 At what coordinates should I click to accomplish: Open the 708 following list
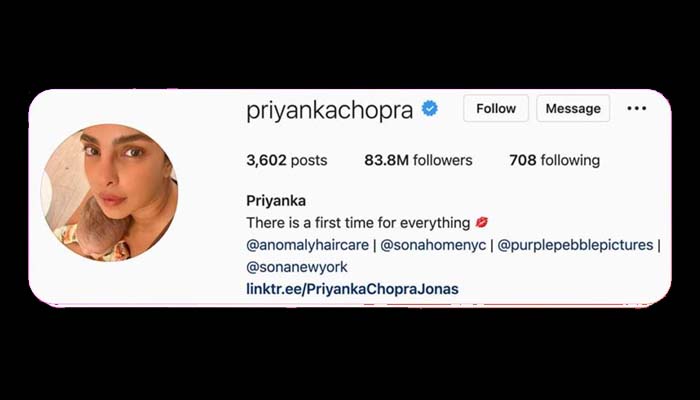click(554, 160)
